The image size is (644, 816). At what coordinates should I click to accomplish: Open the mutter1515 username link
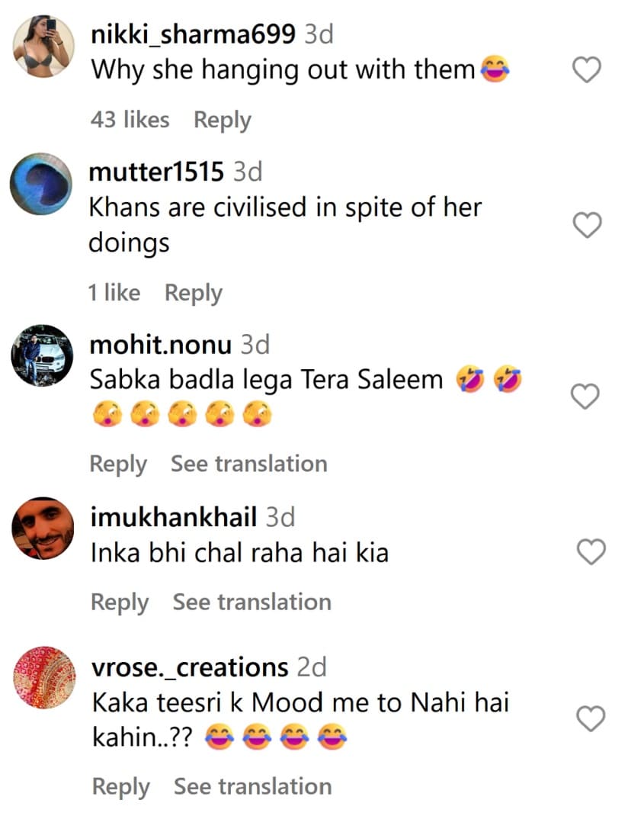[x=156, y=172]
